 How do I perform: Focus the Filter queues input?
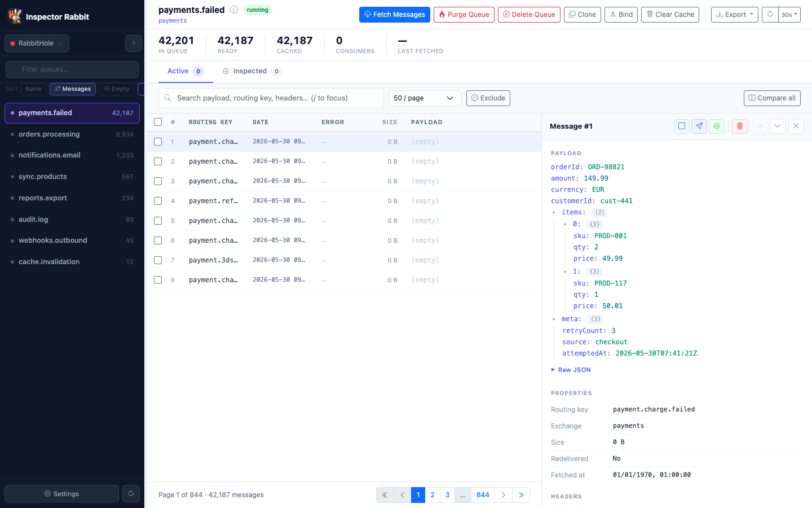pyautogui.click(x=72, y=69)
